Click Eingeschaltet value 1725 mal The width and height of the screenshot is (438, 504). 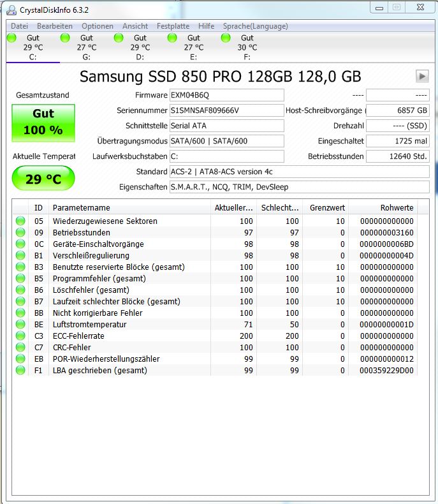[x=398, y=141]
